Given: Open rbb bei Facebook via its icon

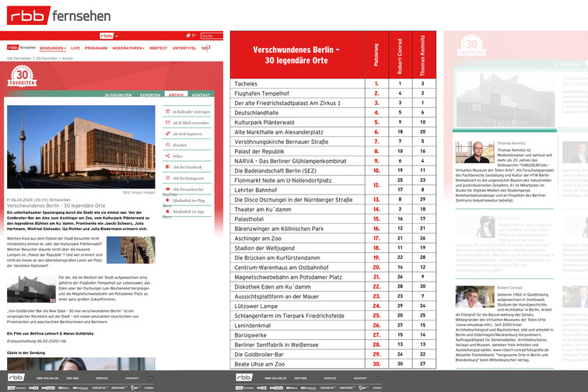Looking at the screenshot, I should click(167, 166).
